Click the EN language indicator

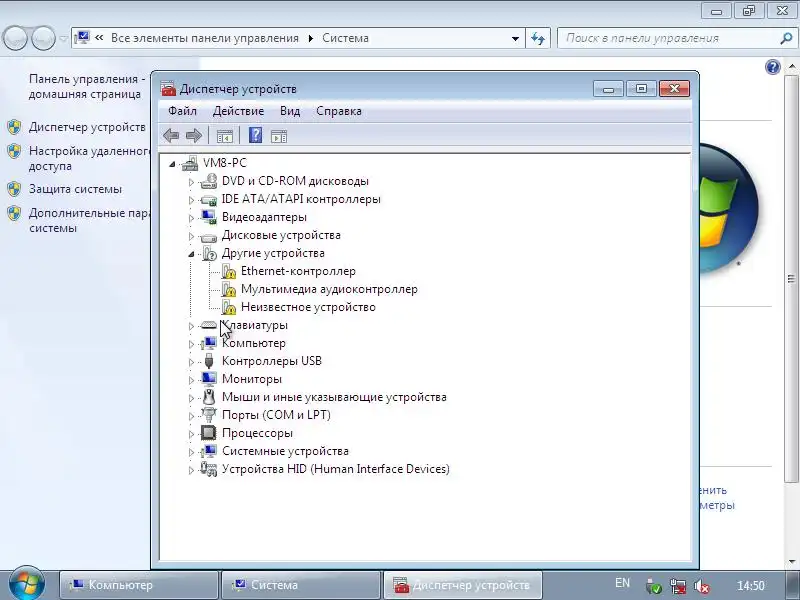(622, 583)
